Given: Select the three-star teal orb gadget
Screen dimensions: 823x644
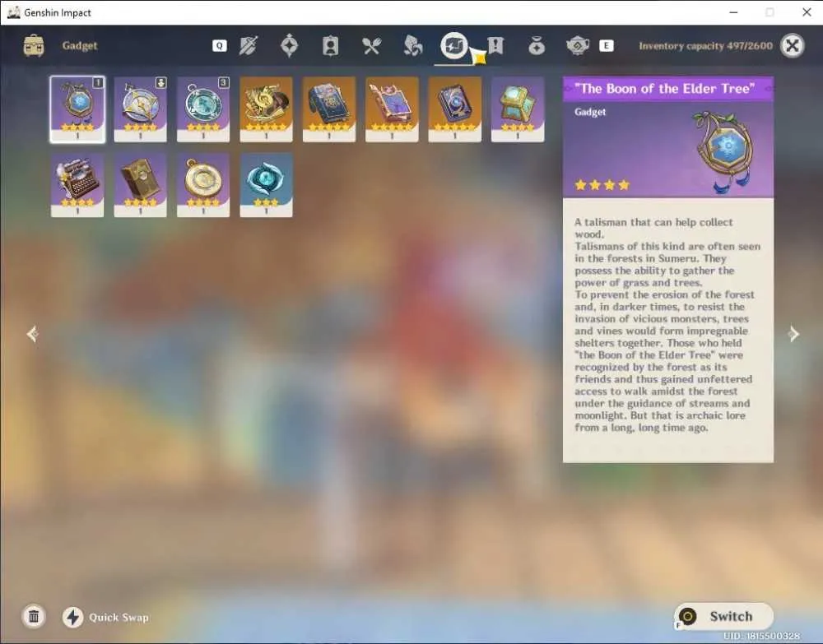Looking at the screenshot, I should [266, 184].
